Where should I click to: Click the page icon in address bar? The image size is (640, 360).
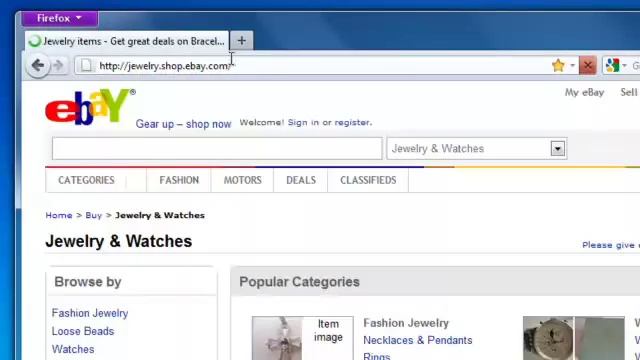86,65
